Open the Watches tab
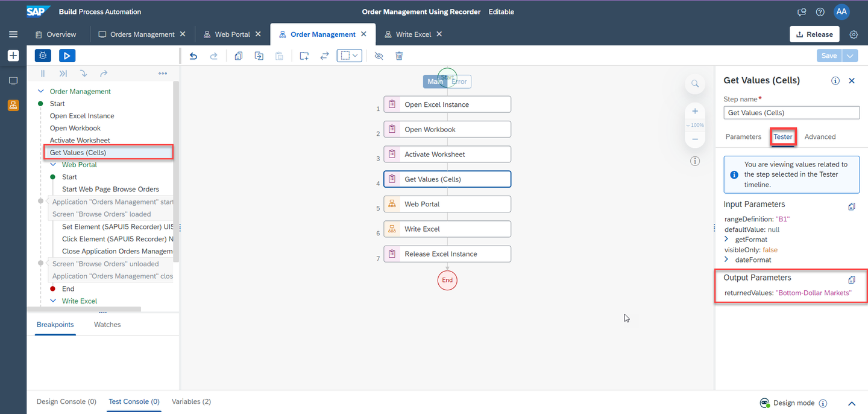This screenshot has width=868, height=414. coord(107,325)
